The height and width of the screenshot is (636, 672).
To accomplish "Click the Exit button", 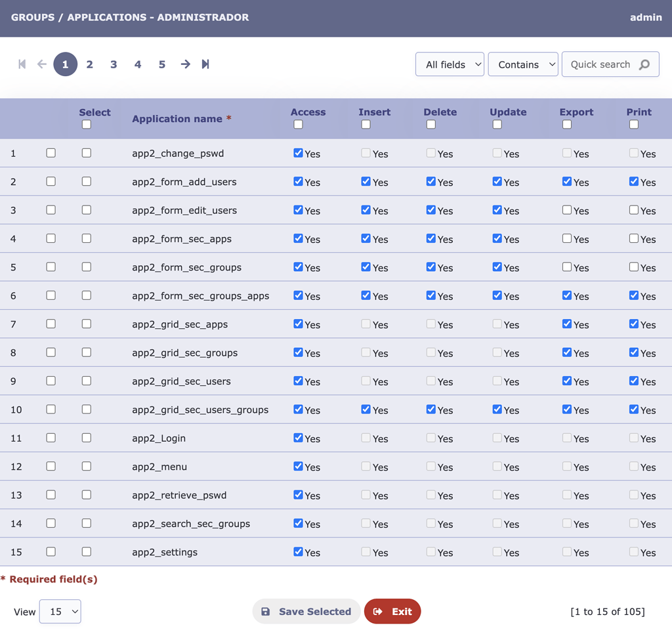I will [392, 611].
